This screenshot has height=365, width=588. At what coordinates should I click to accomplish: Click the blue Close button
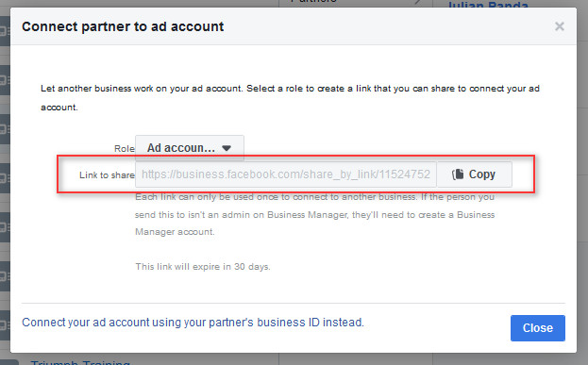[537, 328]
